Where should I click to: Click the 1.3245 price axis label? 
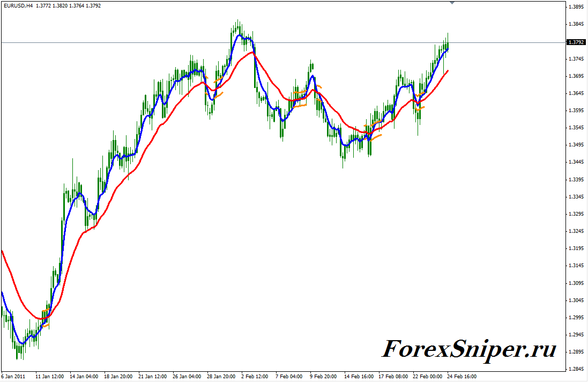[x=576, y=231]
